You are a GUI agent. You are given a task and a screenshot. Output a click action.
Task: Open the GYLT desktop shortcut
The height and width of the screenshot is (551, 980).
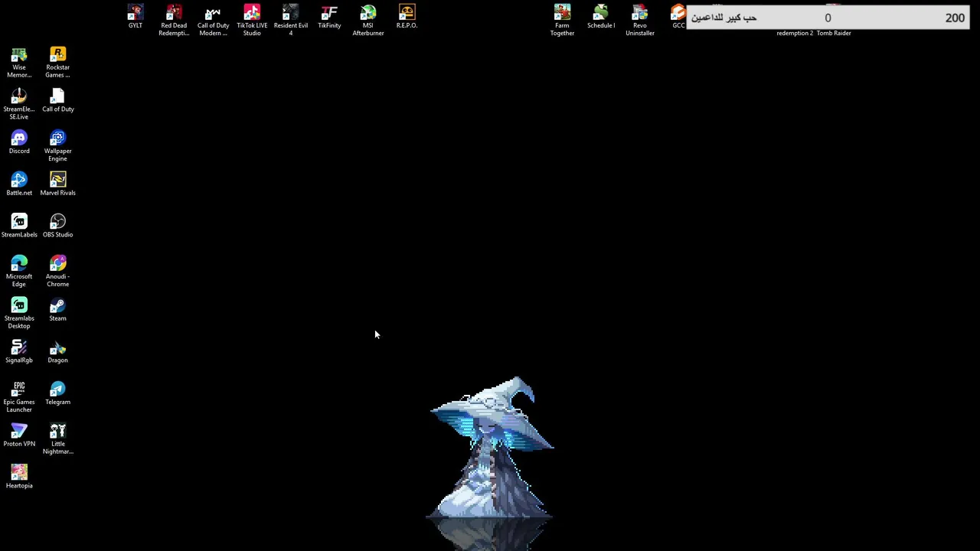135,17
